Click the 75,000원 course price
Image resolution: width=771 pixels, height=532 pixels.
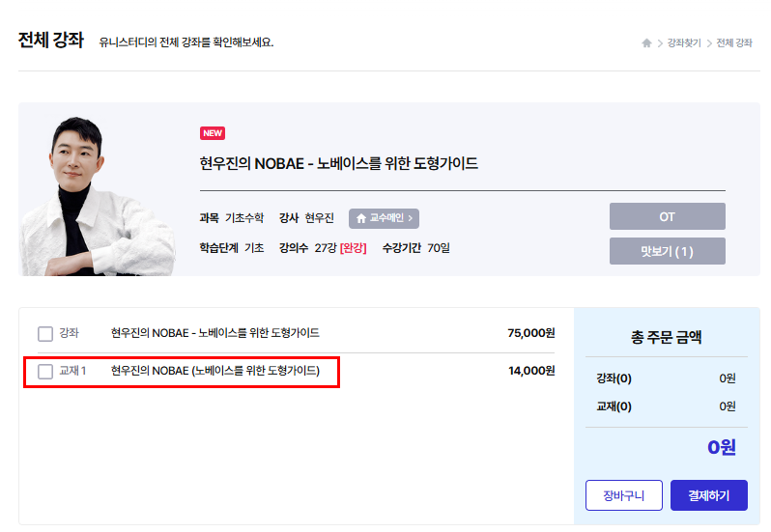click(x=530, y=333)
